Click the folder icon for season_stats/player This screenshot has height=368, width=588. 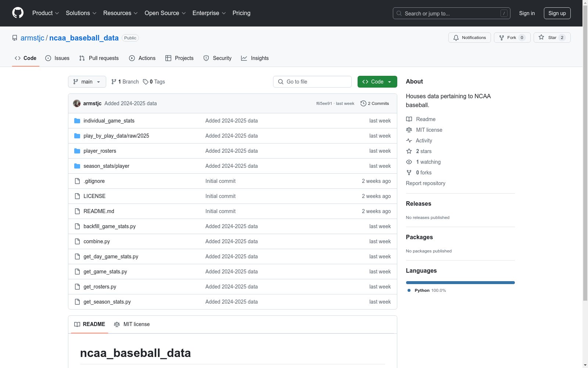coord(77,166)
